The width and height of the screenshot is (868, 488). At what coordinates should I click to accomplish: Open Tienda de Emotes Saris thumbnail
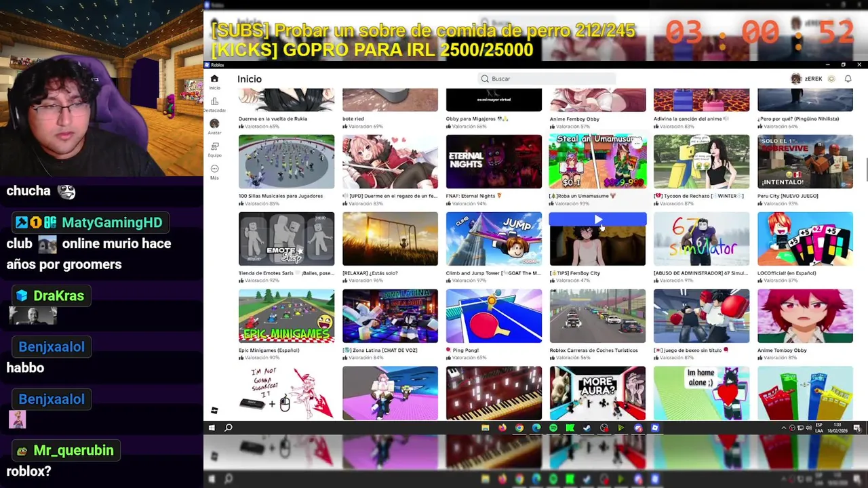point(286,239)
